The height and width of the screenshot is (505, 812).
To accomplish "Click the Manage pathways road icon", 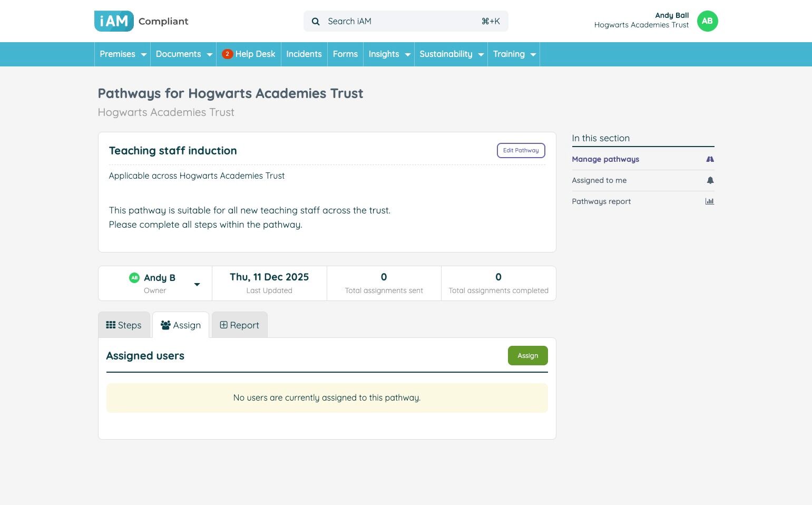I will pos(710,159).
